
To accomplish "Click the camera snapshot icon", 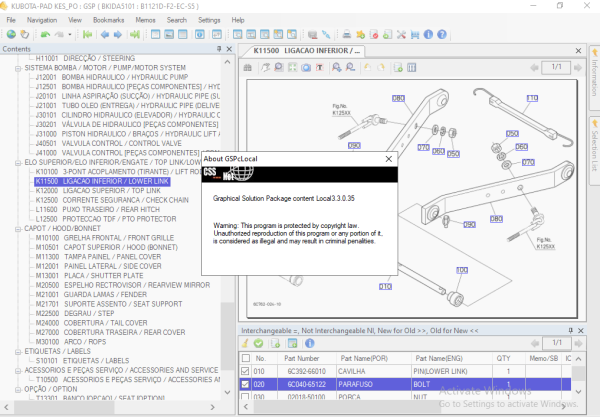I will (x=306, y=68).
